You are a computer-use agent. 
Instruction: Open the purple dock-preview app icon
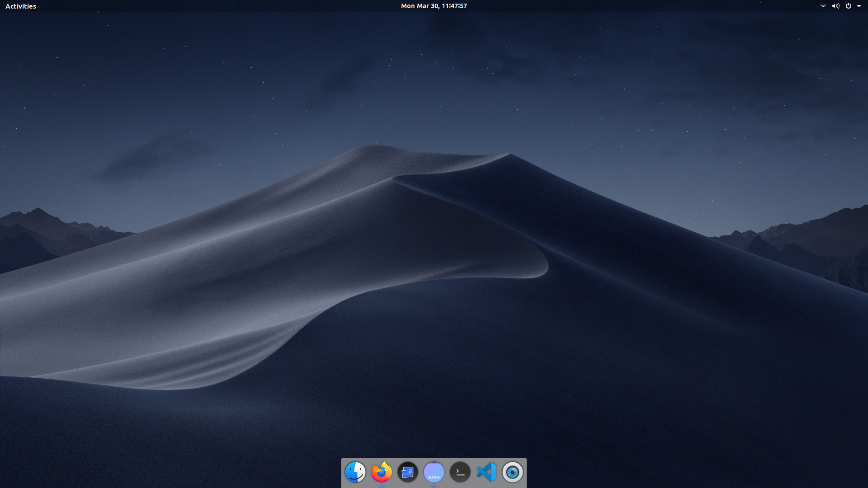434,472
